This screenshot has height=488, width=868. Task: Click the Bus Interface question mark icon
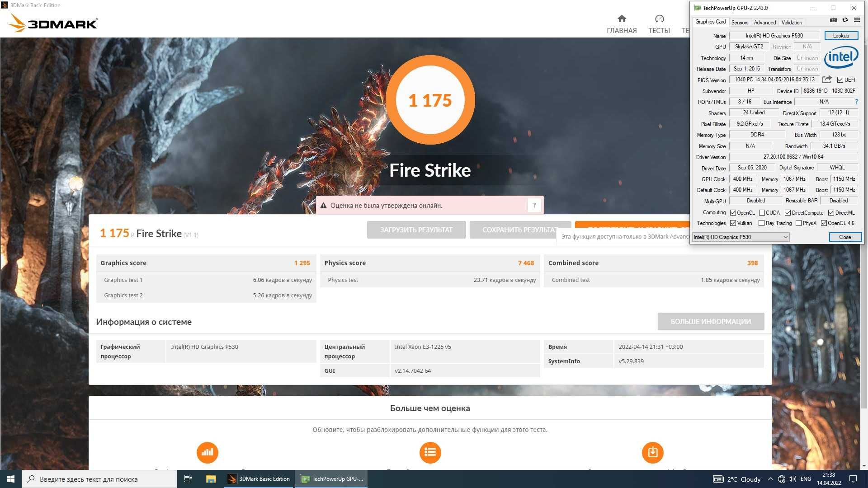coord(857,102)
